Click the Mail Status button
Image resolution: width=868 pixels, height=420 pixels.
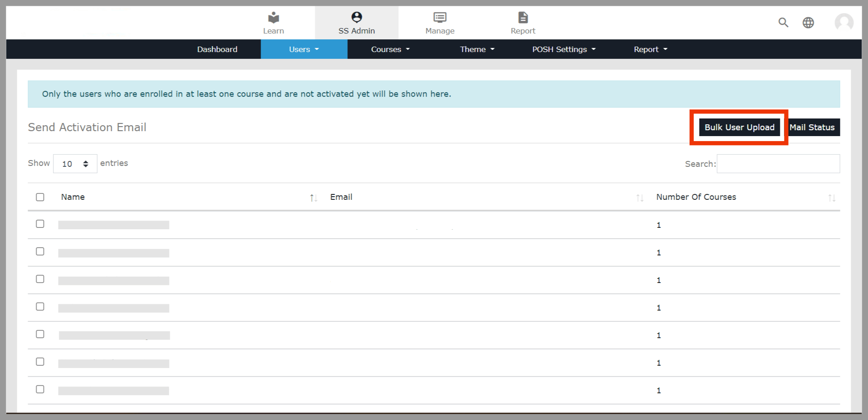(812, 127)
